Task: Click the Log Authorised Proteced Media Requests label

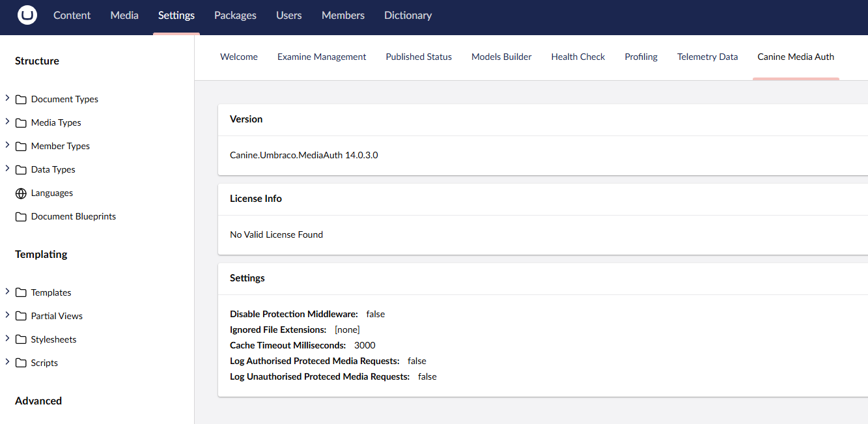Action: (x=315, y=361)
